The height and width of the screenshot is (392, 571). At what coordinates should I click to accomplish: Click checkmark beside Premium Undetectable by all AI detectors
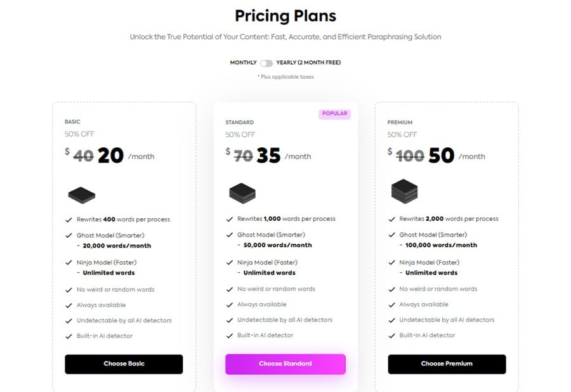tap(392, 320)
